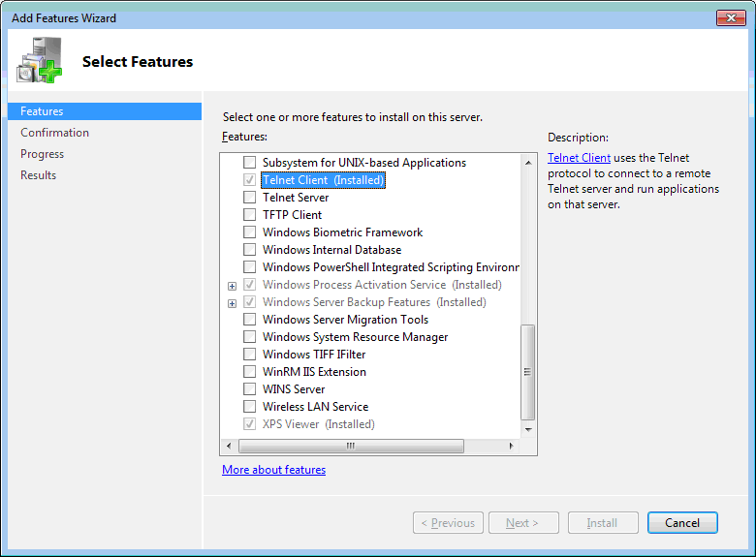
Task: Go to the Confirmation step
Action: [54, 133]
